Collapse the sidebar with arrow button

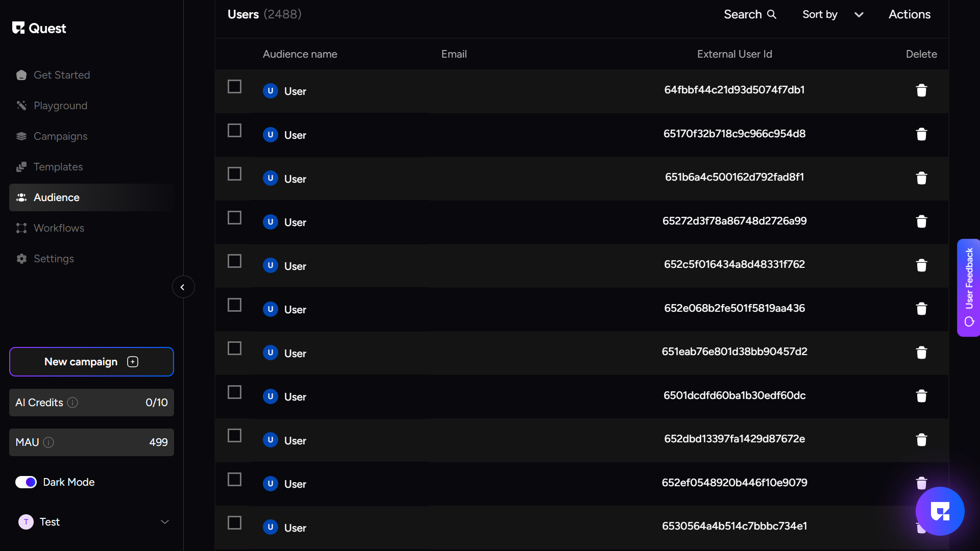point(183,287)
